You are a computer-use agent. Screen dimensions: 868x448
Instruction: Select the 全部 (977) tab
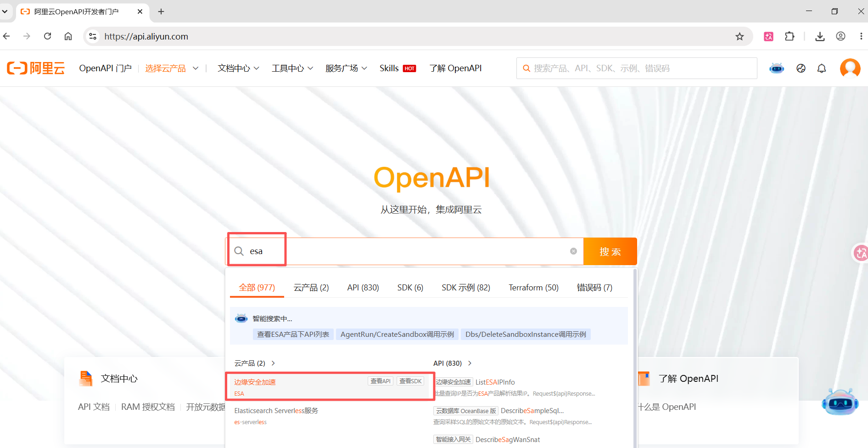257,288
